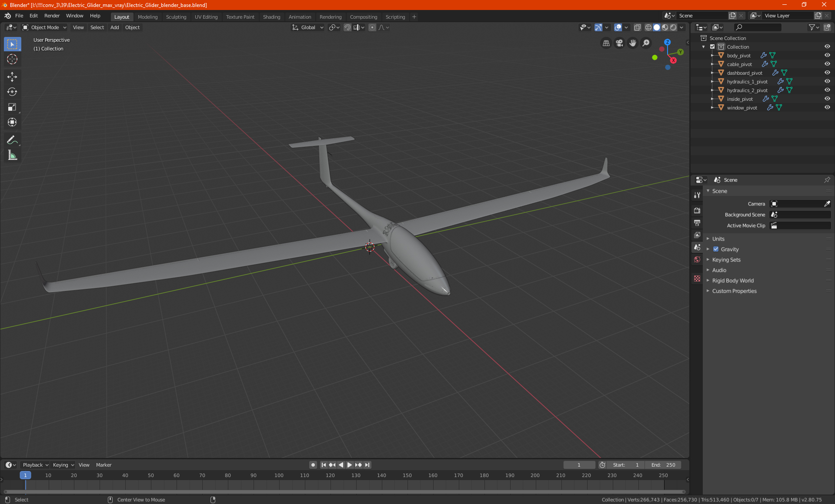Expand the Keying Sets panel
The width and height of the screenshot is (835, 504).
[726, 260]
